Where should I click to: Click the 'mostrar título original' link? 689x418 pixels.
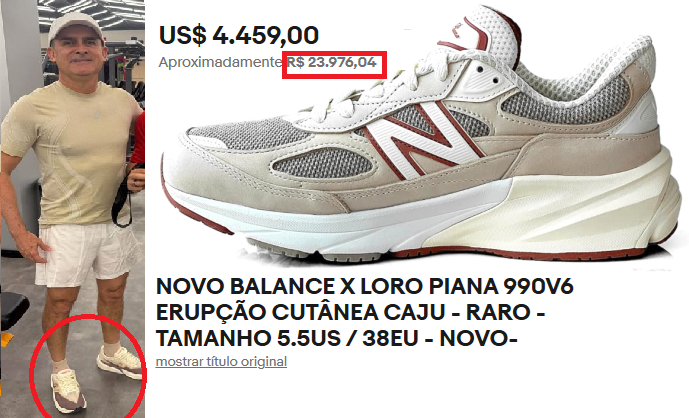click(221, 362)
